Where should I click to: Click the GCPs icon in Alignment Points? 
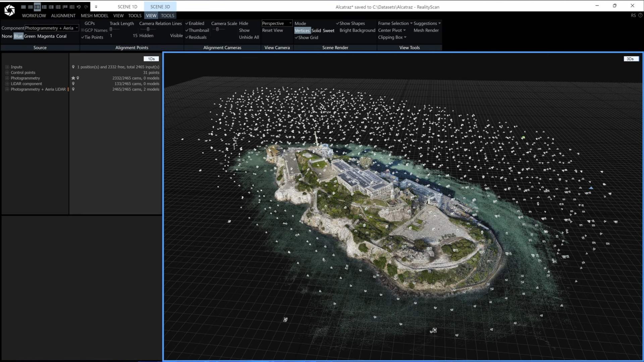pyautogui.click(x=90, y=23)
